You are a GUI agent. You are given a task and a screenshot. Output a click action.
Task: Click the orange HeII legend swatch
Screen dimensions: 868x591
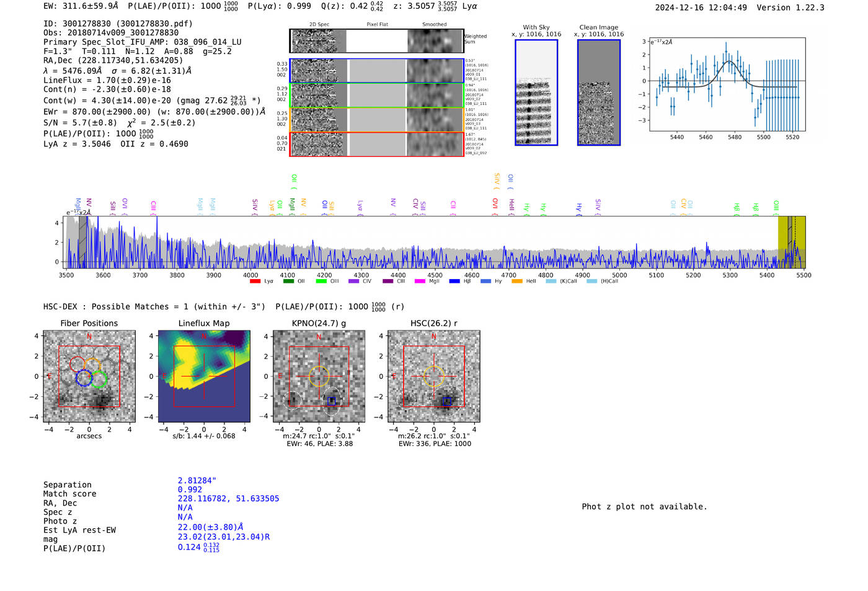[x=517, y=282]
